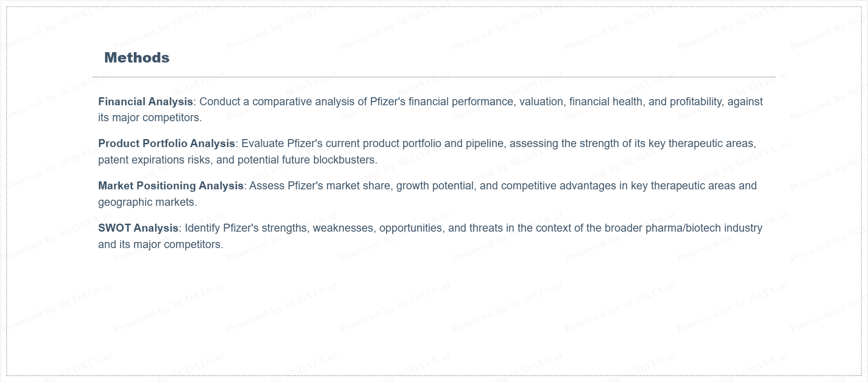Screen dimensions: 868x382
Task: Select the bold Financial Analysis label
Action: coord(146,101)
